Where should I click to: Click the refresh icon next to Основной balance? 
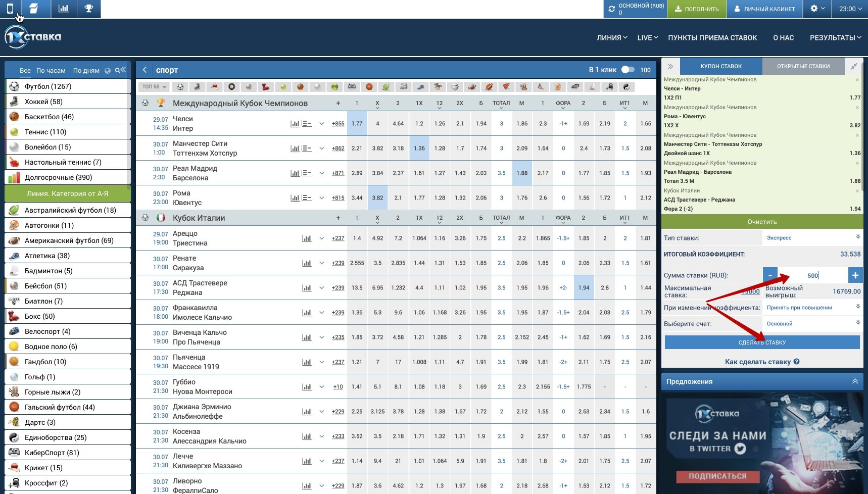[611, 9]
